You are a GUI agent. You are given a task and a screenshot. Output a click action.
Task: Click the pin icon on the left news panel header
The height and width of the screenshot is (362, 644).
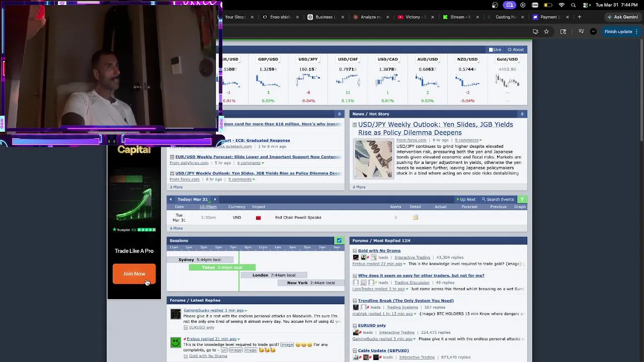click(339, 114)
